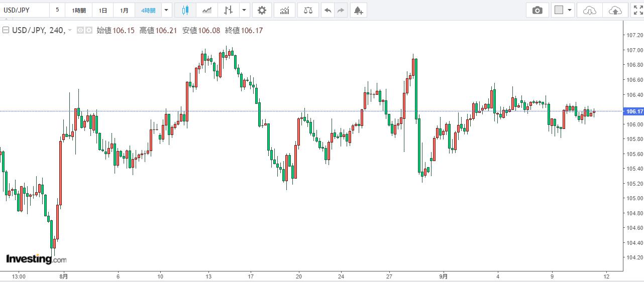644x282 pixels.
Task: Open chart settings gear icon
Action: click(x=262, y=10)
